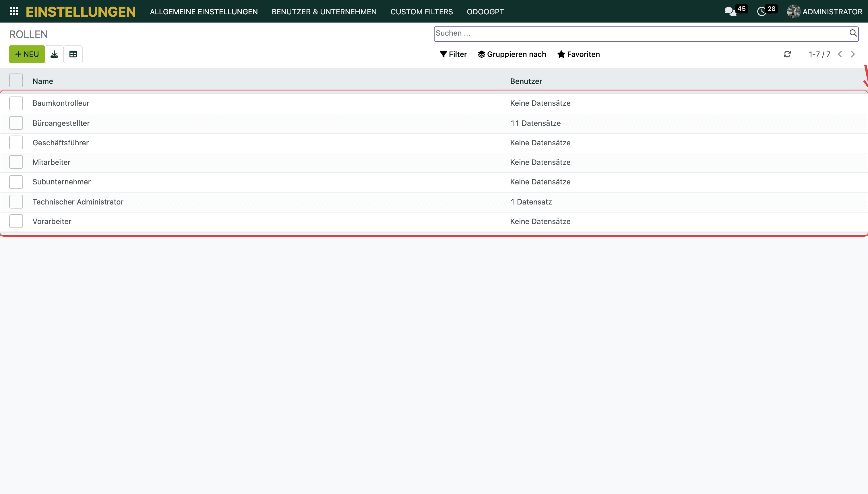Click the spreadsheet table icon button

(73, 54)
